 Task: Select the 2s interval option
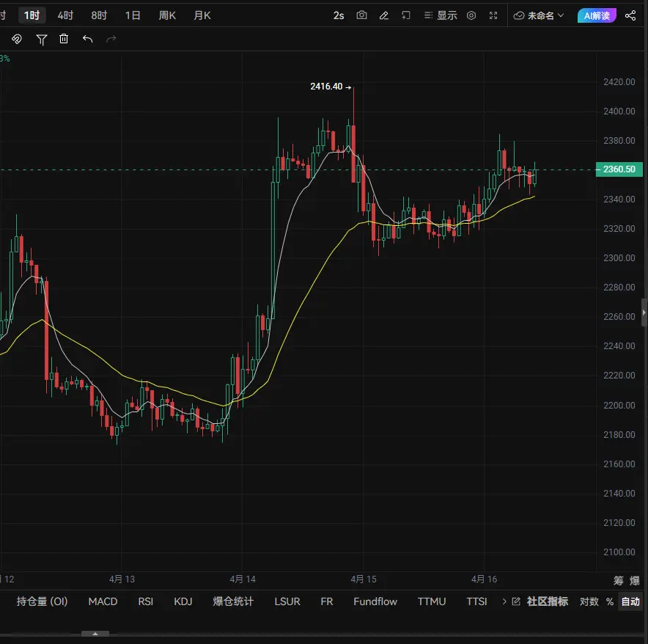339,15
